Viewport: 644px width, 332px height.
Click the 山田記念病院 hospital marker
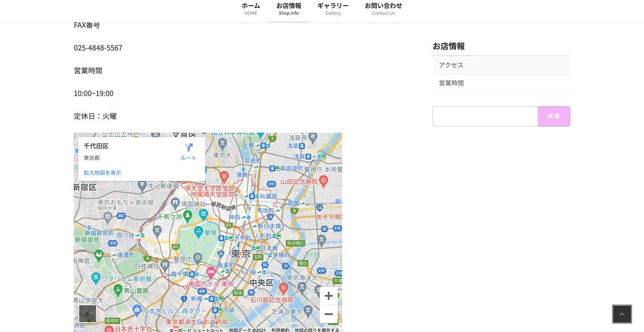[x=324, y=181]
